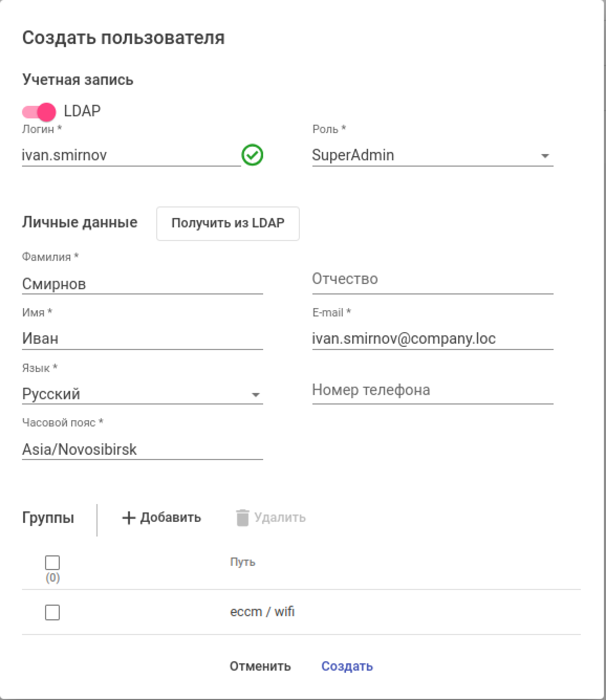606x700 pixels.
Task: Click the E-mail field ivan.smirnov@company.loc
Action: click(432, 339)
